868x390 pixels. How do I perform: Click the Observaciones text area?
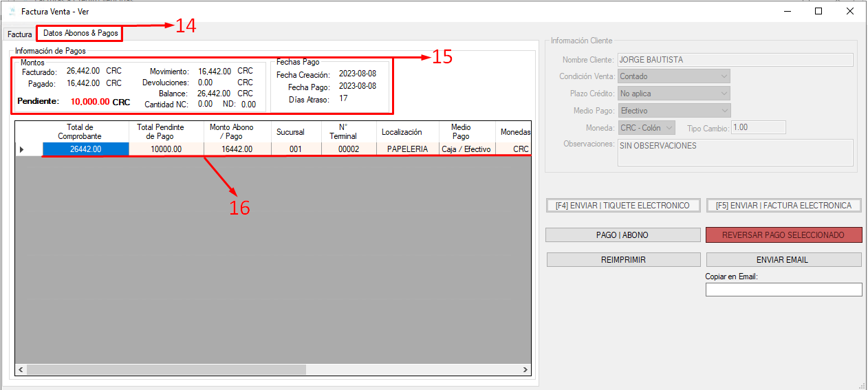[x=735, y=153]
